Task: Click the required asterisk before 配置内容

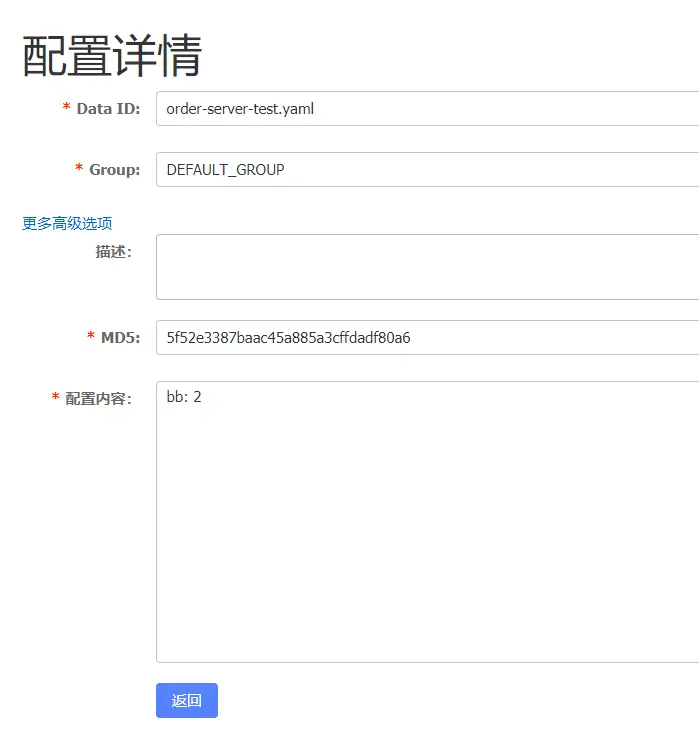Action: [56, 398]
